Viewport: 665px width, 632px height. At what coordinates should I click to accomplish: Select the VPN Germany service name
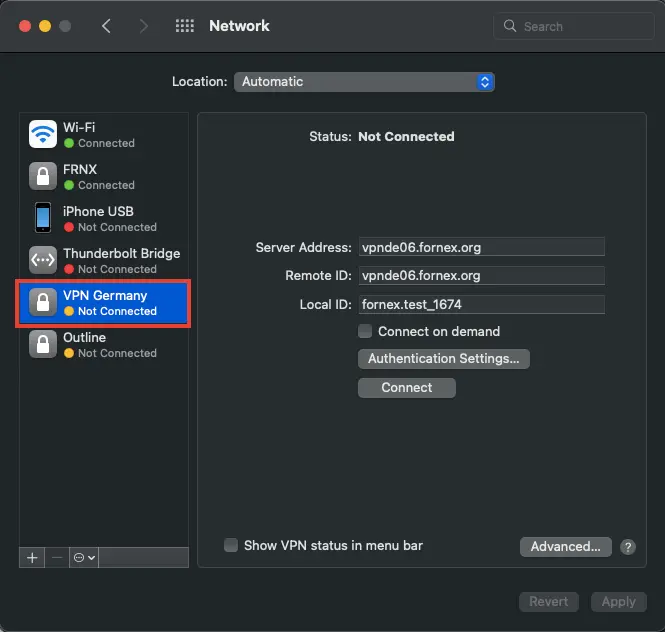pos(105,295)
